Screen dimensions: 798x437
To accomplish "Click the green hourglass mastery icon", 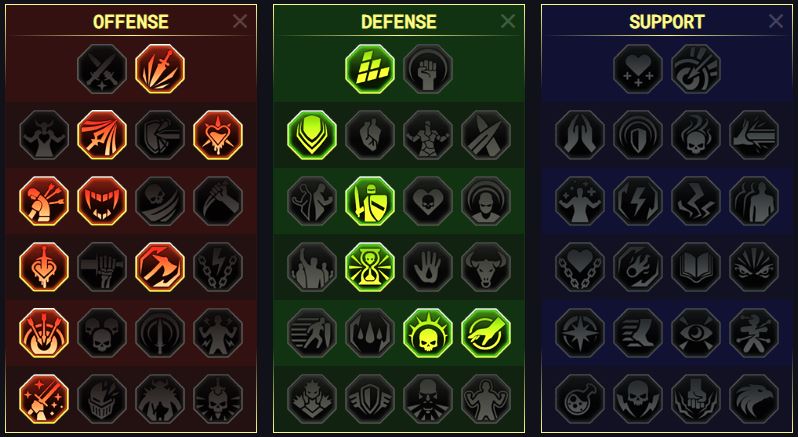I will 370,267.
